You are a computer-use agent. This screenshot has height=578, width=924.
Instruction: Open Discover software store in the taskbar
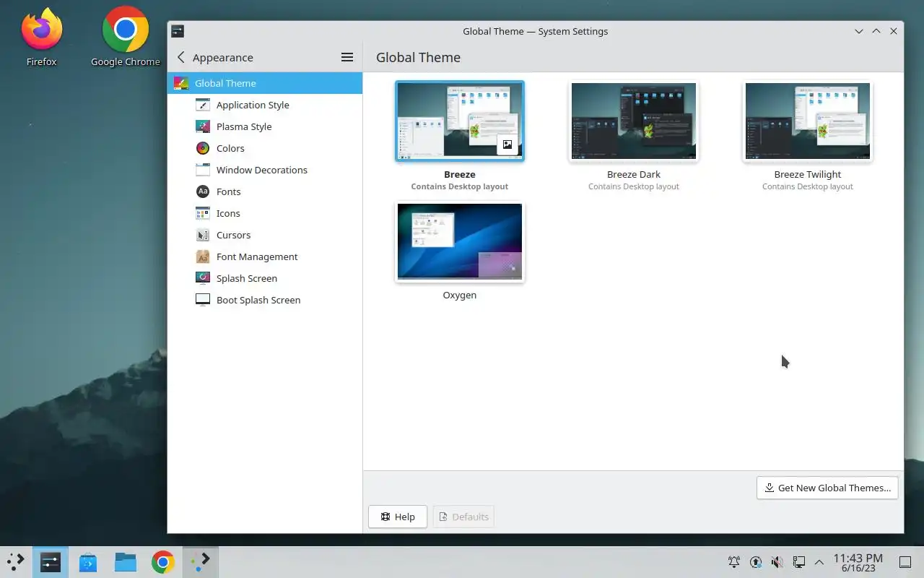point(88,562)
